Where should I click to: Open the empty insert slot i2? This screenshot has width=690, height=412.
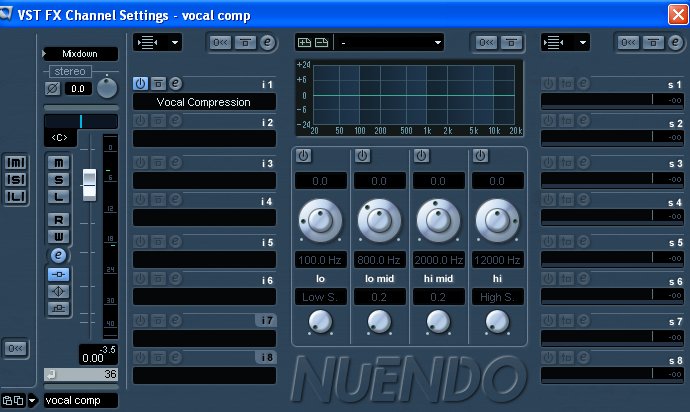pos(204,139)
